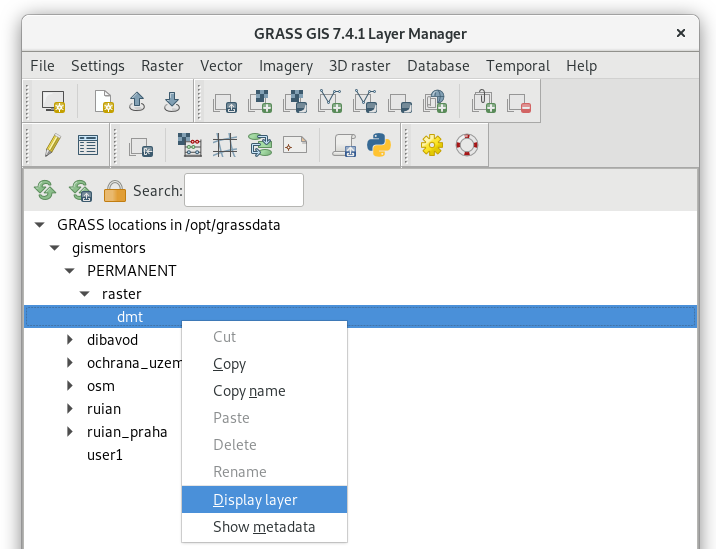Add web service layer globe icon

[435, 101]
